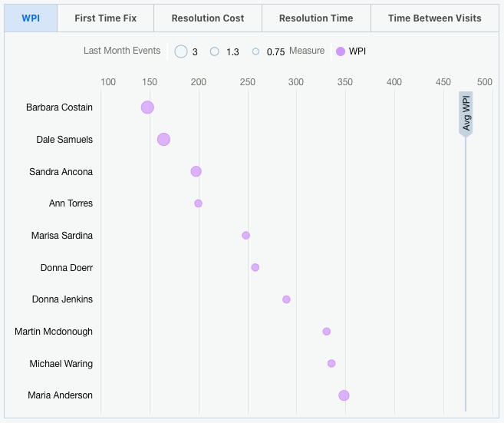Click Barbara Costain's WPI bubble
Viewport: 504px width, 423px height.
(147, 107)
